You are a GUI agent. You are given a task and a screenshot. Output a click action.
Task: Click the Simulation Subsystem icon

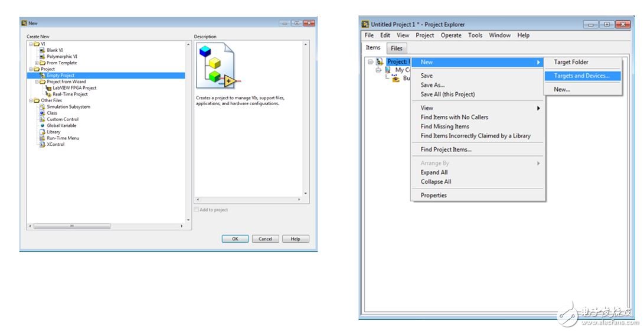[43, 107]
